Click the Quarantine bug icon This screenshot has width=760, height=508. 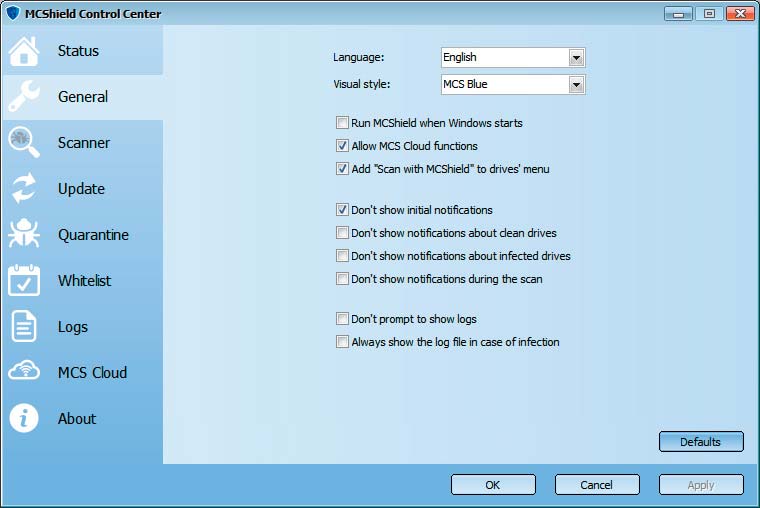(23, 234)
